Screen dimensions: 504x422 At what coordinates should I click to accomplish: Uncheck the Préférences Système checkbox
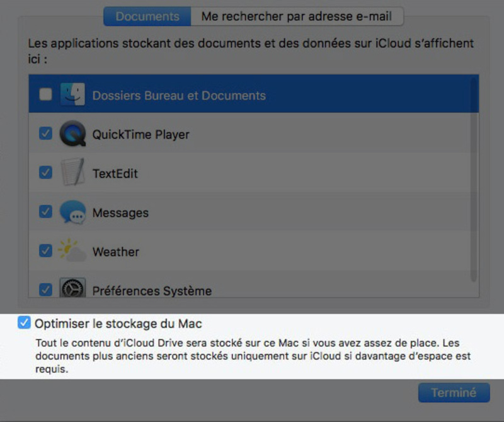[x=45, y=290]
